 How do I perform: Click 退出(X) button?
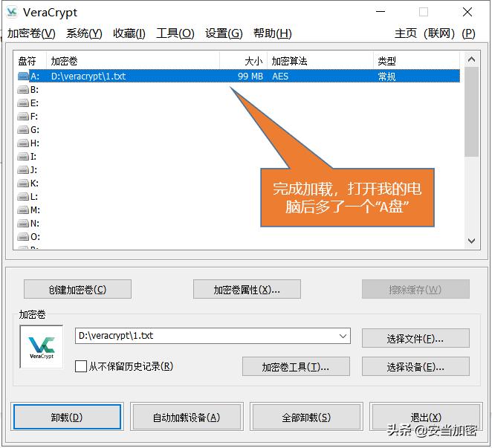pyautogui.click(x=426, y=417)
